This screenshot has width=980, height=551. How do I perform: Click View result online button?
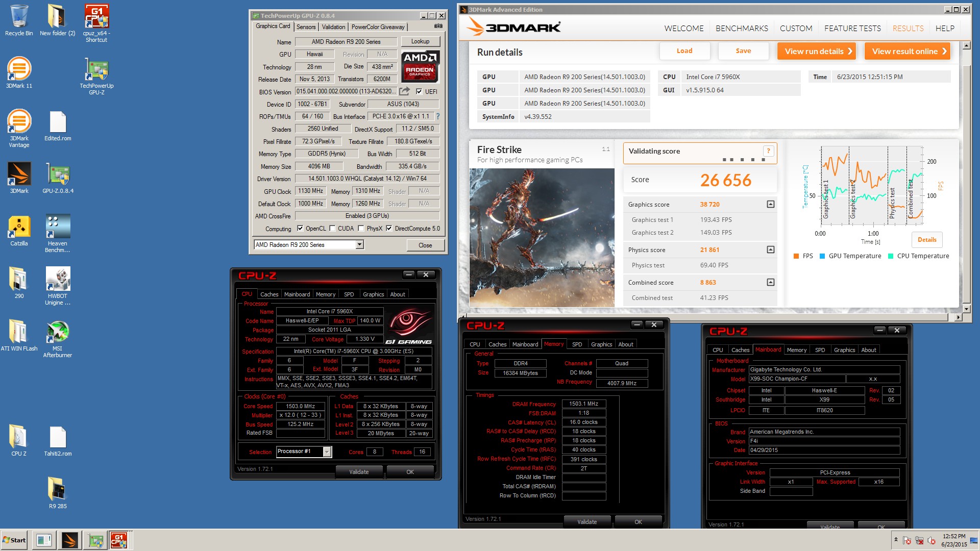point(908,51)
